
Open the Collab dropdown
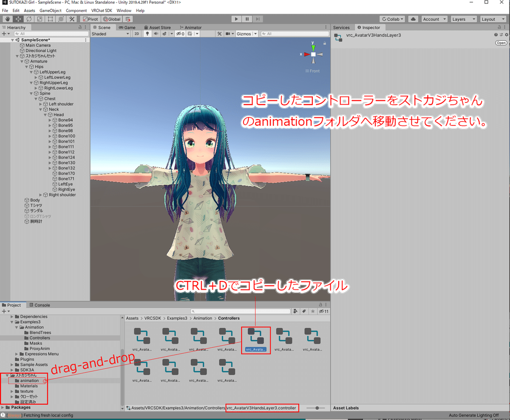pyautogui.click(x=393, y=19)
